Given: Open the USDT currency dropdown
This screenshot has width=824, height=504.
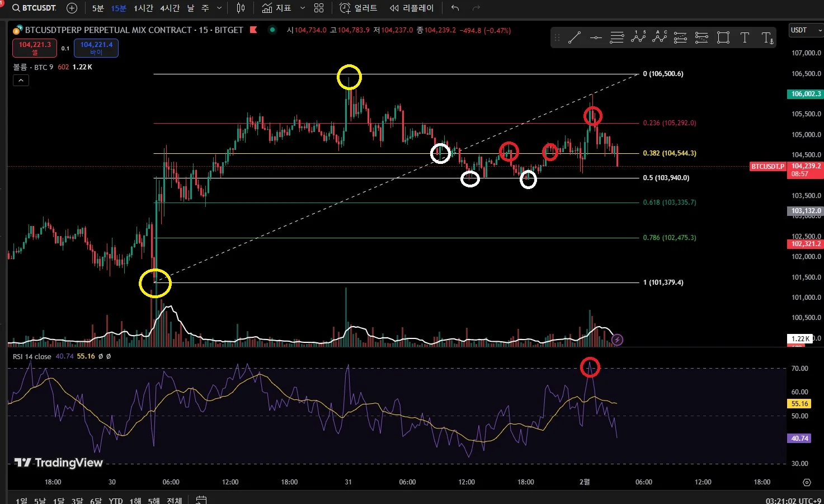Looking at the screenshot, I should 806,30.
